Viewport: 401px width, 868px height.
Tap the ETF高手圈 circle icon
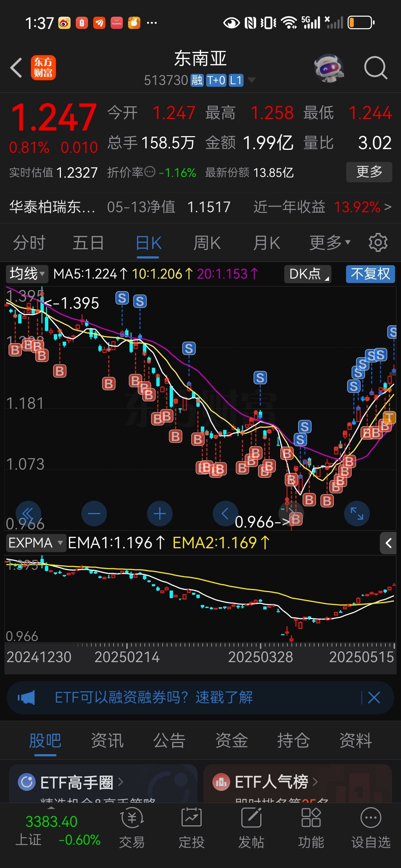click(27, 782)
